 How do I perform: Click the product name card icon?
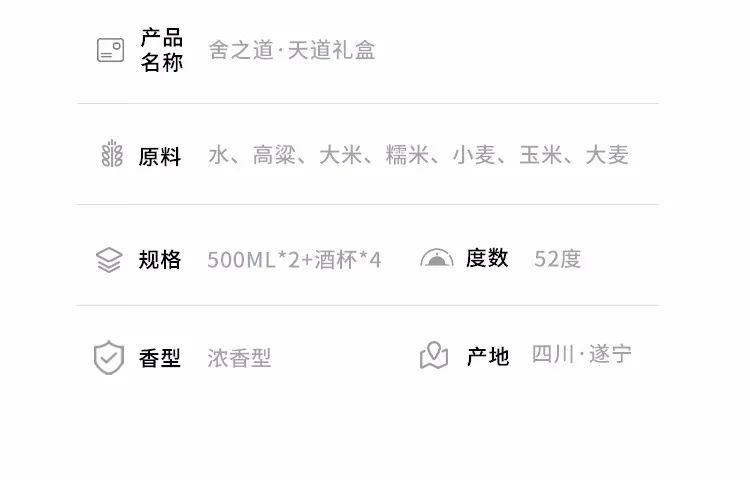coord(110,50)
